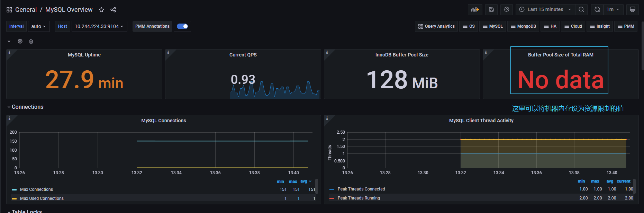
Task: Sort legend by avg column chevron
Action: (x=310, y=181)
